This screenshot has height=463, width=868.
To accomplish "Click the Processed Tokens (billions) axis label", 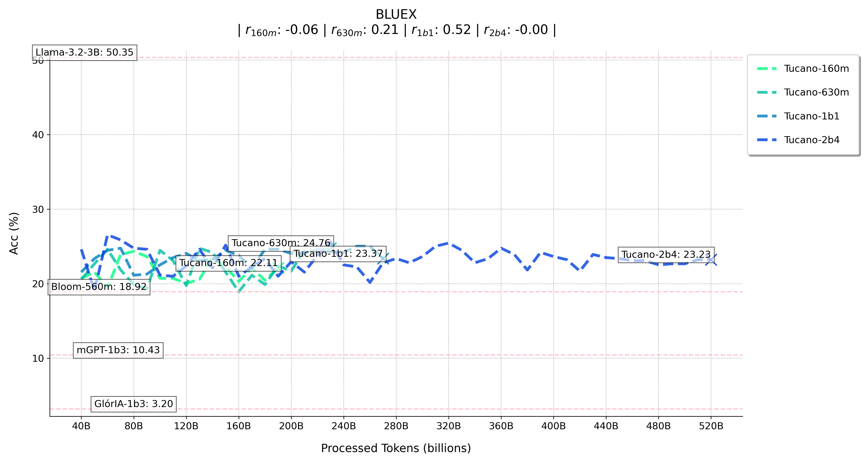I will [x=396, y=449].
